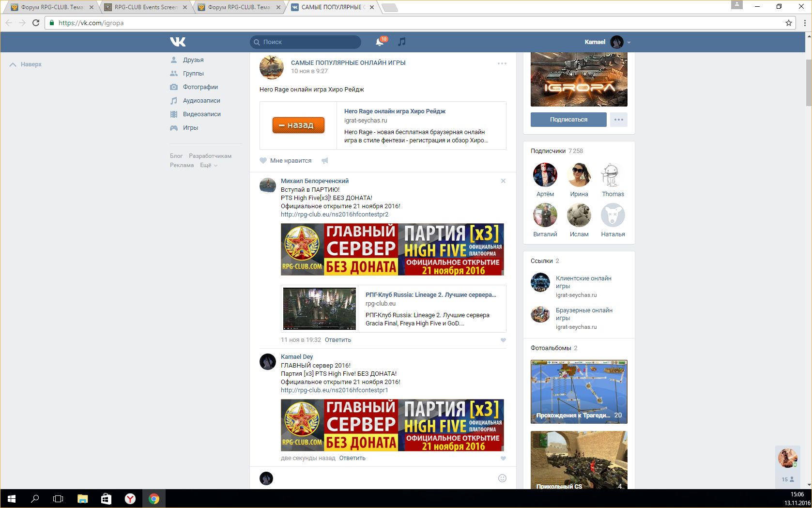Open link rpg-club.eu/ns2016hfcontestpr2
Screen dimensions: 812x508
tap(335, 215)
